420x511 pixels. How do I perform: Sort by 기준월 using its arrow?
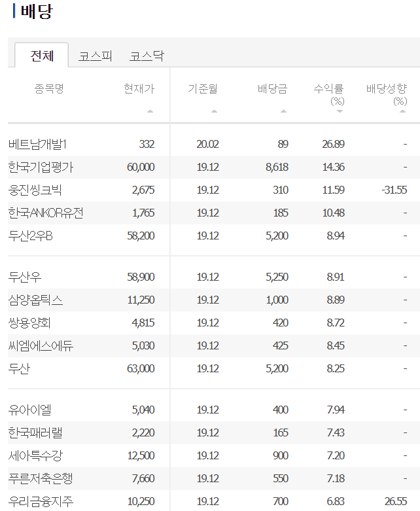tap(214, 111)
